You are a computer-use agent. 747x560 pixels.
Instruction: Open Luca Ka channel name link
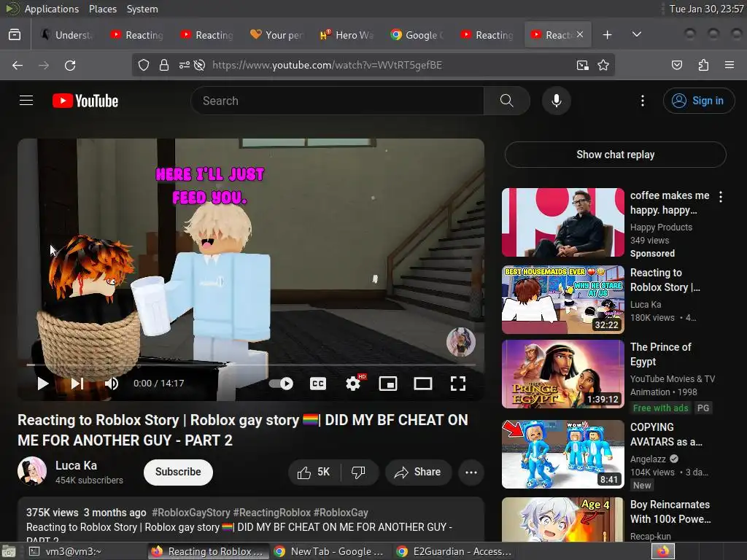[76, 465]
